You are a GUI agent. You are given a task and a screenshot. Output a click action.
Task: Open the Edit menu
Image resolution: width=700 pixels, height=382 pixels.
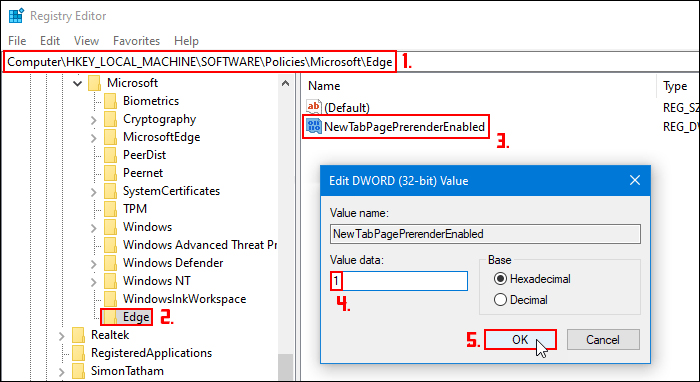tap(50, 41)
